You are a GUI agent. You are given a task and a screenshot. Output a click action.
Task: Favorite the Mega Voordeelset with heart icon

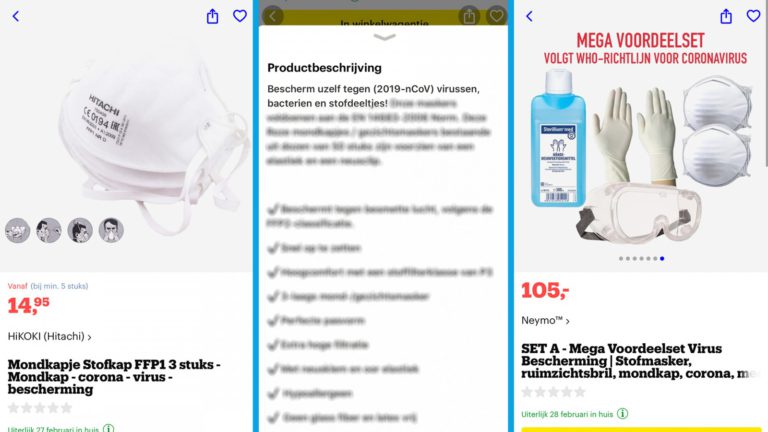coord(753,16)
